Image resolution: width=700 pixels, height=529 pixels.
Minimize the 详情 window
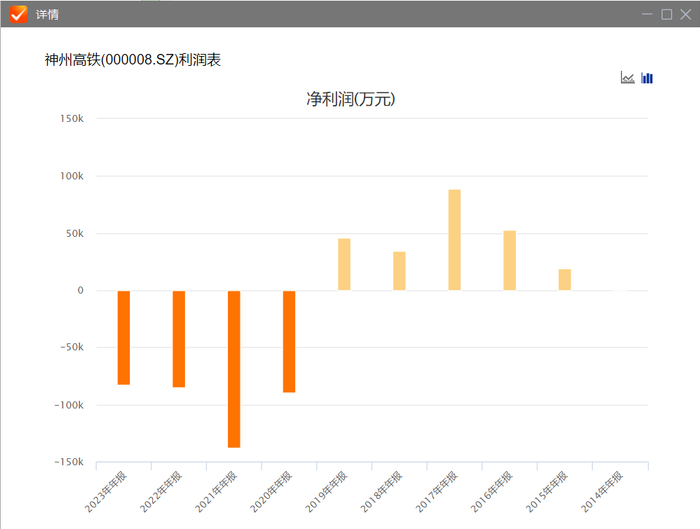coord(647,14)
